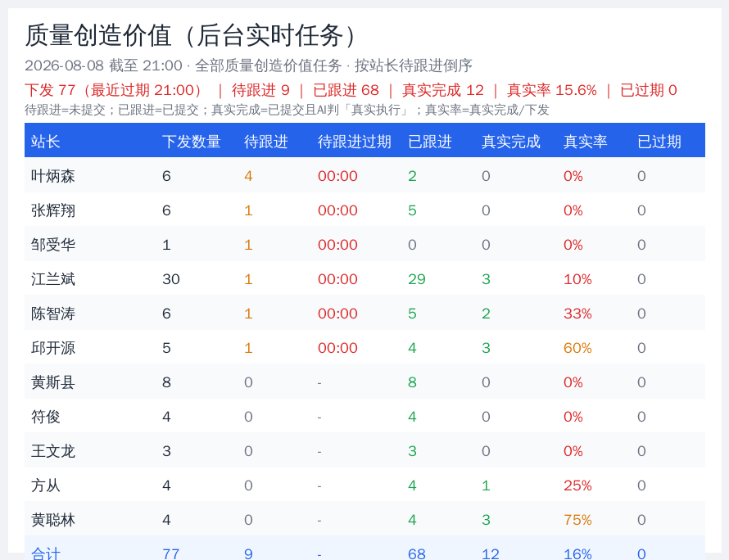This screenshot has height=560, width=729.
Task: Select the name 邹受华
Action: coord(53,245)
